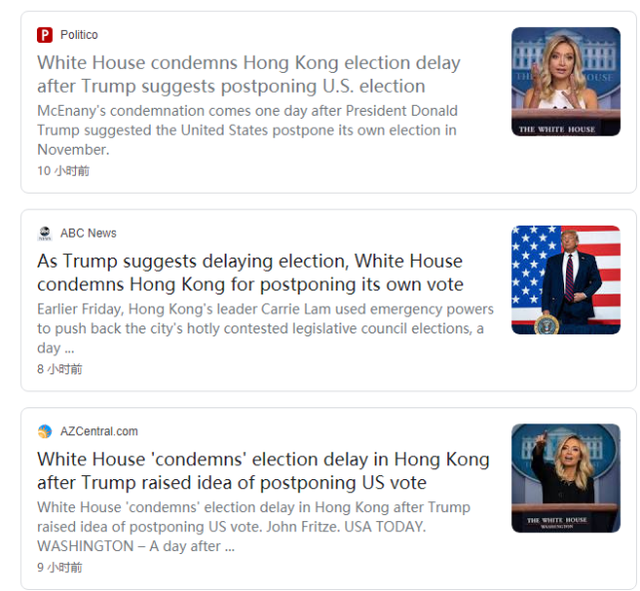Click the AZCentral article podium thumbnail

tap(566, 478)
